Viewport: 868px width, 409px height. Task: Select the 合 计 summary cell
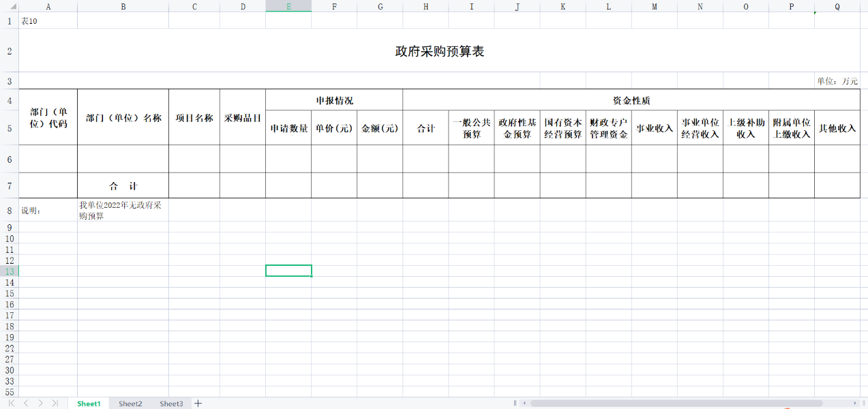pyautogui.click(x=122, y=185)
